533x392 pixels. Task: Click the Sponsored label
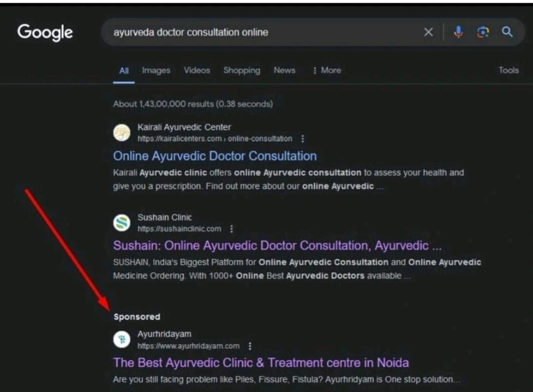click(137, 317)
